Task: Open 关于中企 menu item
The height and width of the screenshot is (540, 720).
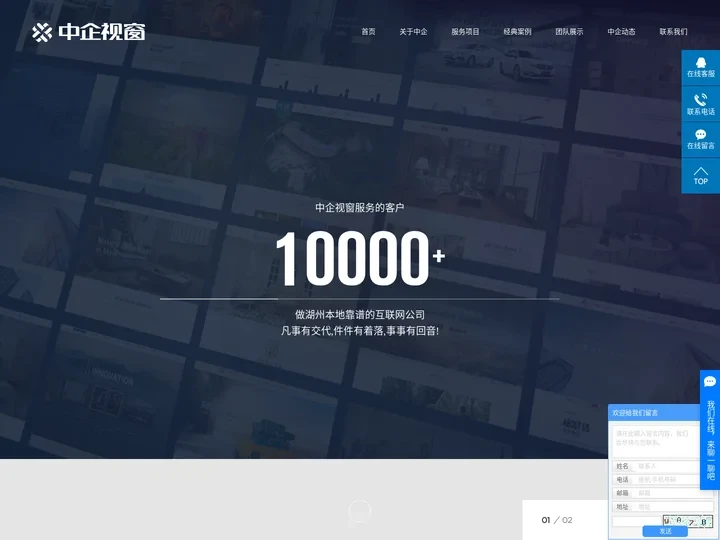Action: pos(413,32)
